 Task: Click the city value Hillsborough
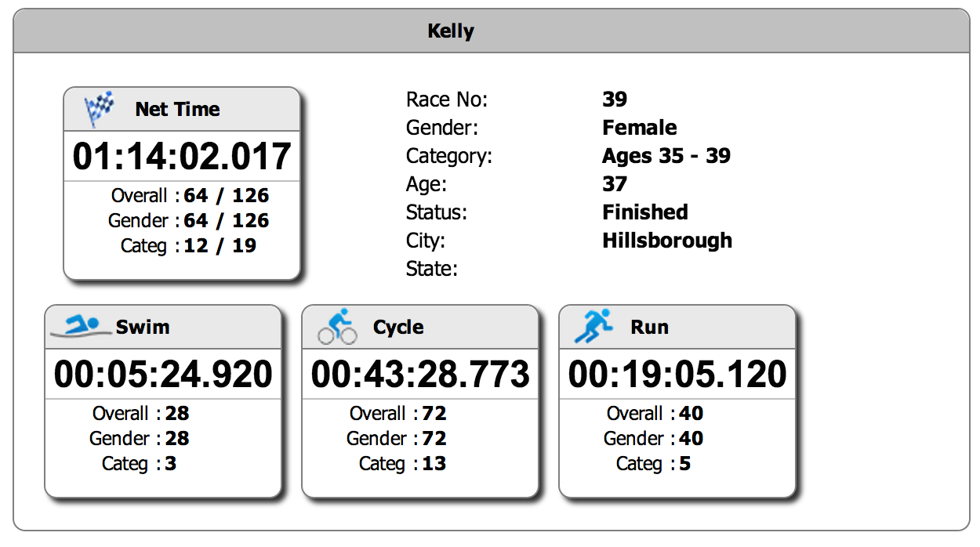click(667, 241)
